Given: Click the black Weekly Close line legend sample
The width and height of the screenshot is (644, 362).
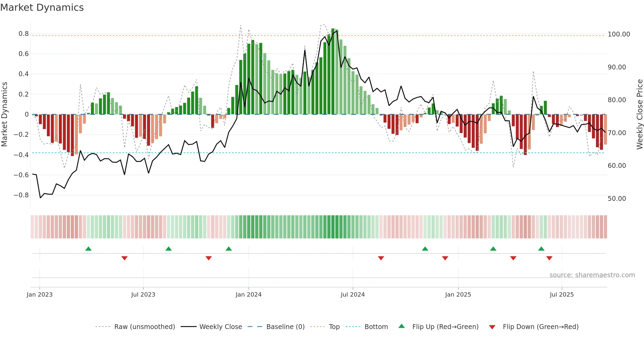Looking at the screenshot, I should click(x=189, y=327).
